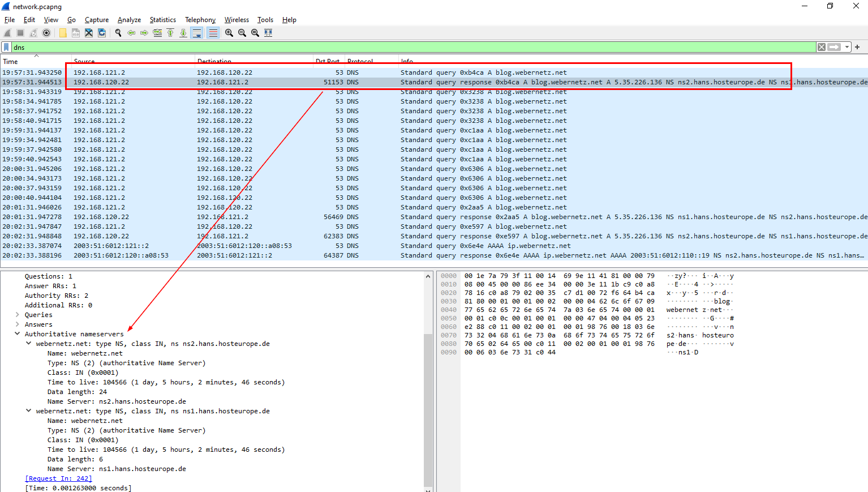Clear the dns display filter
Viewport: 868px width, 492px height.
[x=821, y=47]
